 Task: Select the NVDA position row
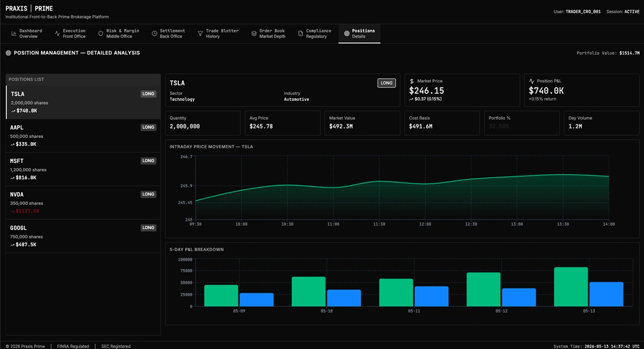point(83,203)
